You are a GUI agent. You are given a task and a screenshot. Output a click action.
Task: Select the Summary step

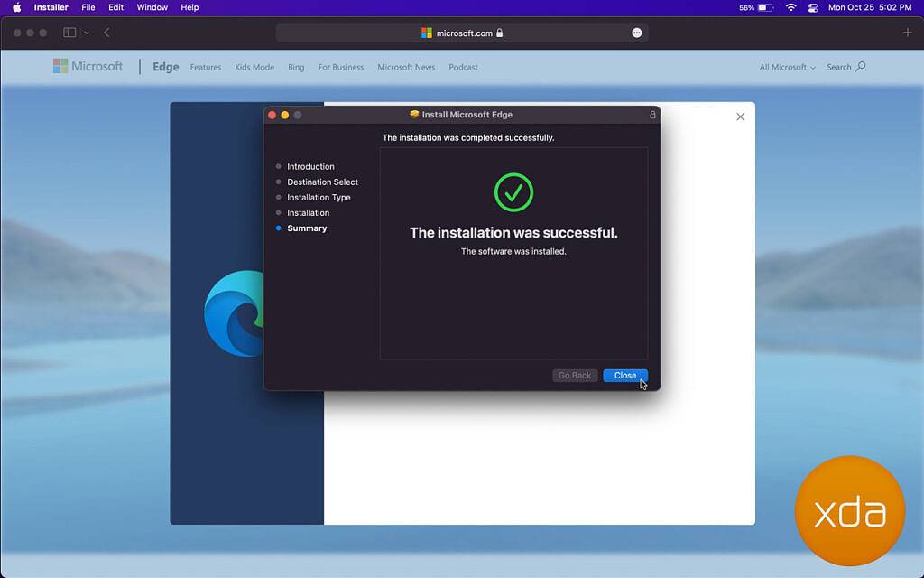tap(307, 228)
